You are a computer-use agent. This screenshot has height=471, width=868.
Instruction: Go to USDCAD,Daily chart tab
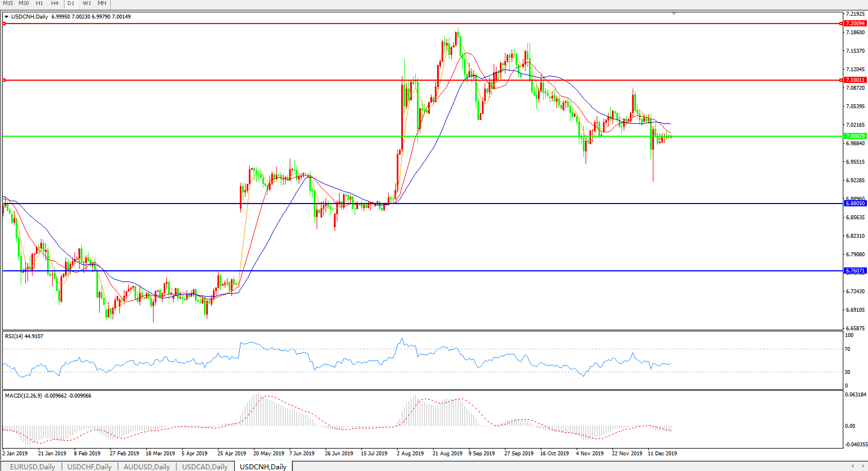pos(205,467)
